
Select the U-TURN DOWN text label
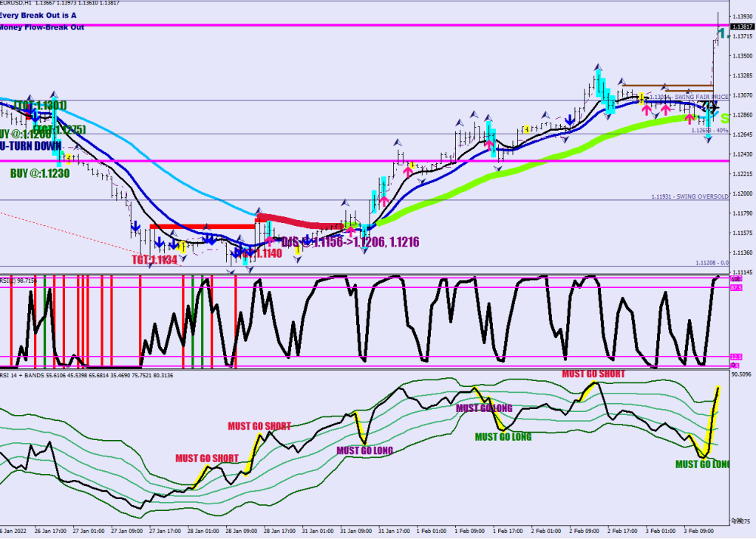tap(31, 146)
